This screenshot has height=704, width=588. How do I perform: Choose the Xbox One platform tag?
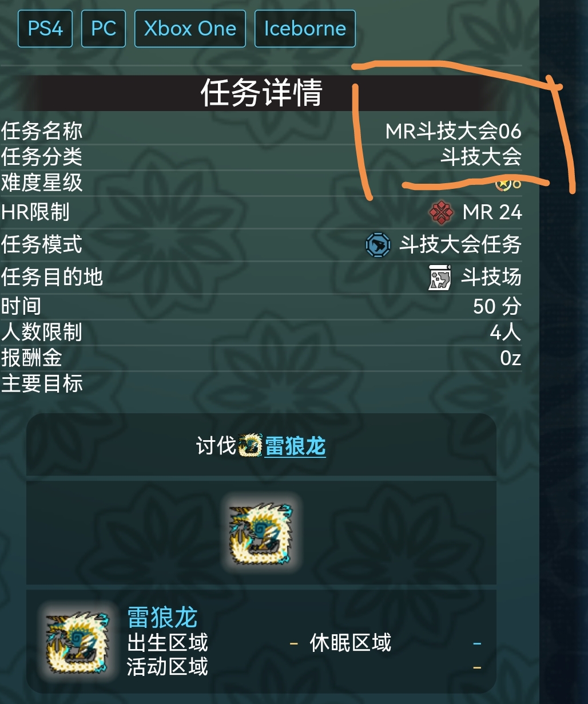point(190,29)
